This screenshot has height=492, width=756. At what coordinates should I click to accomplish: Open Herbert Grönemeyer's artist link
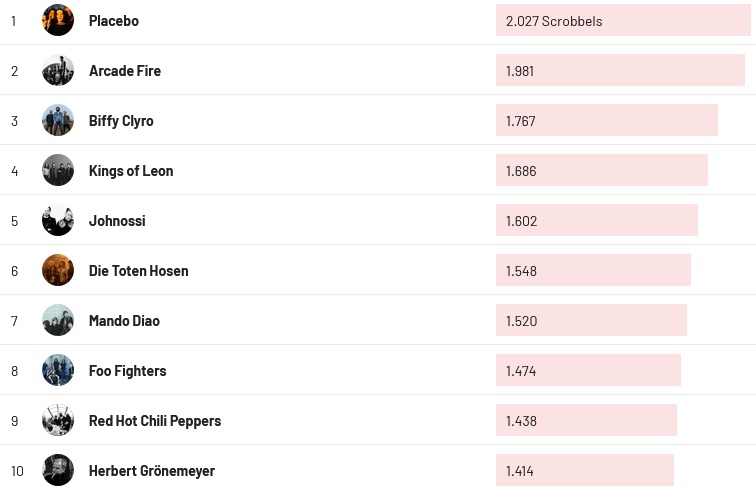pyautogui.click(x=152, y=471)
